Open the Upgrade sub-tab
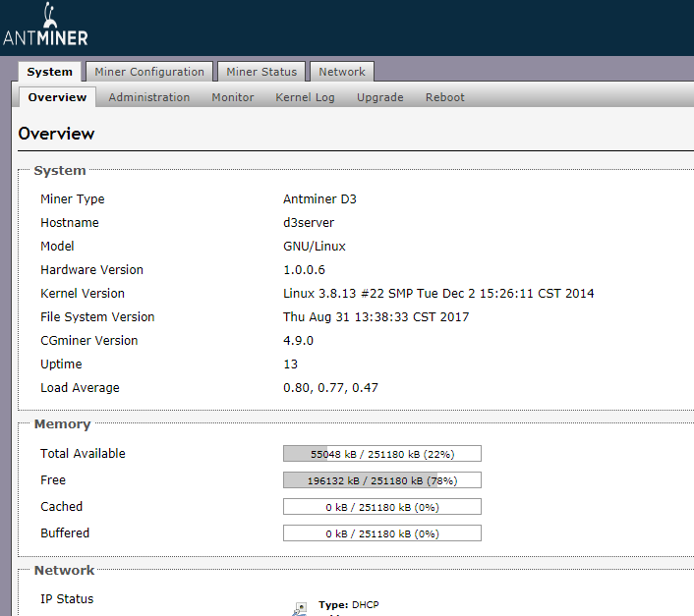The height and width of the screenshot is (616, 694). (379, 97)
